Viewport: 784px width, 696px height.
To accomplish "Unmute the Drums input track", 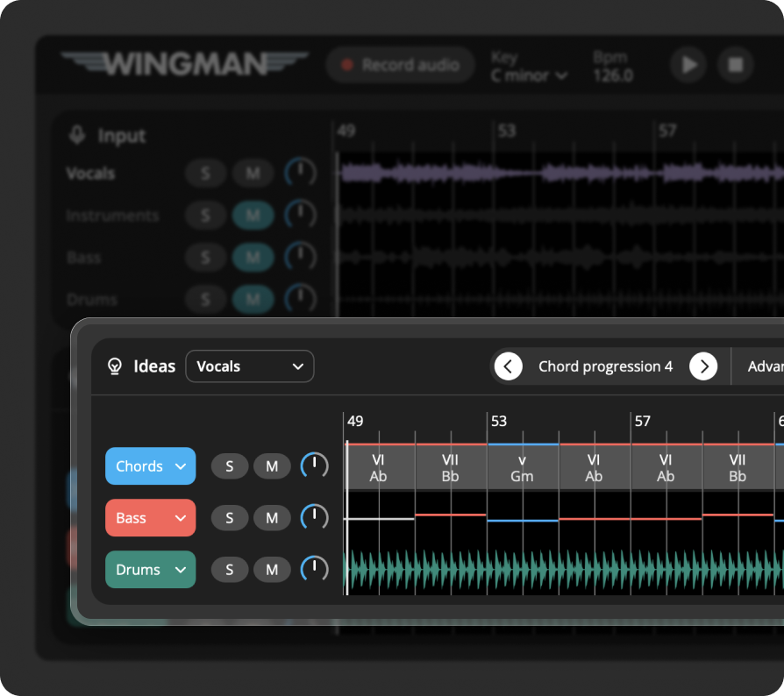I will 253,299.
